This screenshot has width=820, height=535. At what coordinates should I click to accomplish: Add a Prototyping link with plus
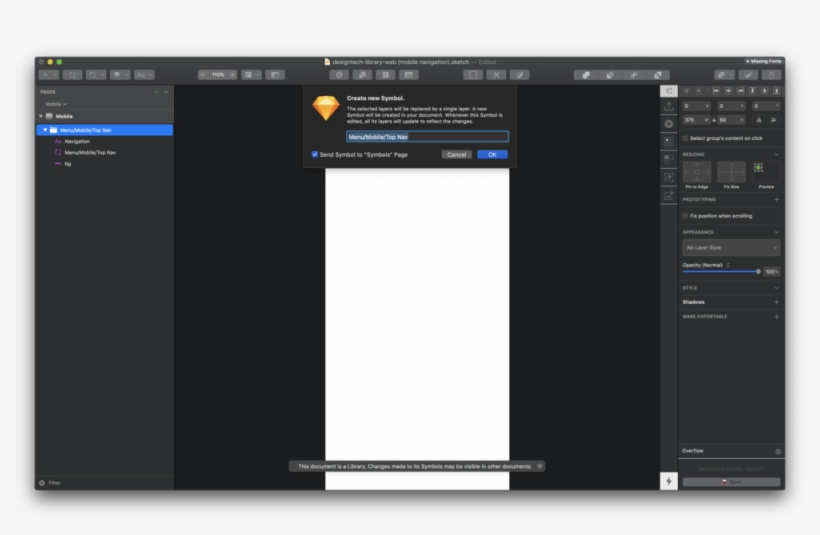(777, 199)
